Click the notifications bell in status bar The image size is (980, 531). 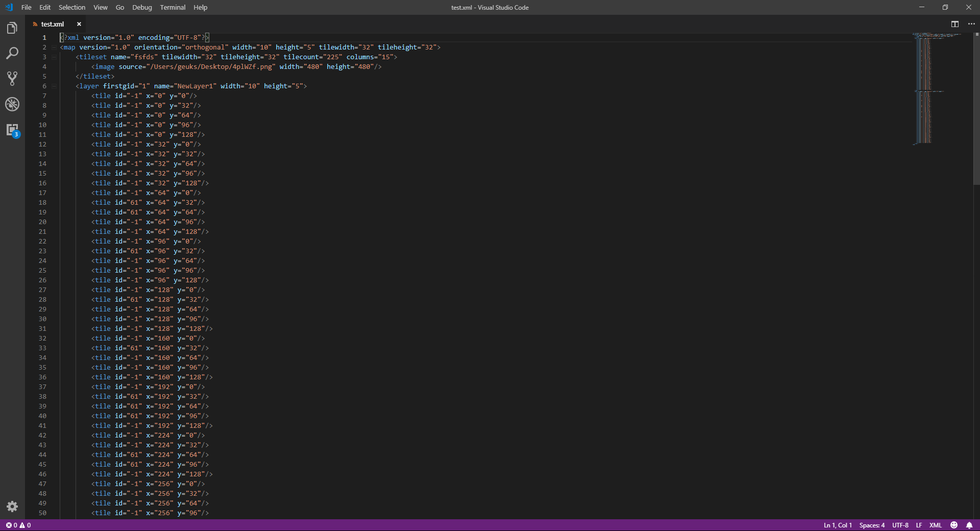[x=969, y=525]
